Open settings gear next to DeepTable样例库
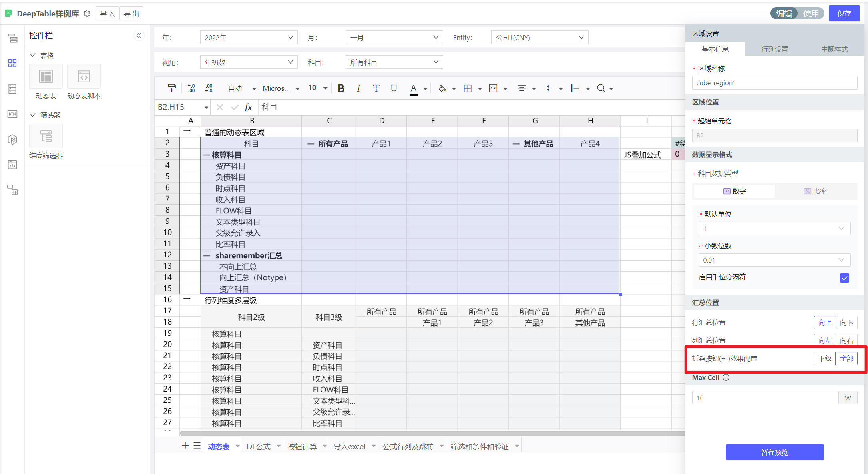 pos(87,14)
